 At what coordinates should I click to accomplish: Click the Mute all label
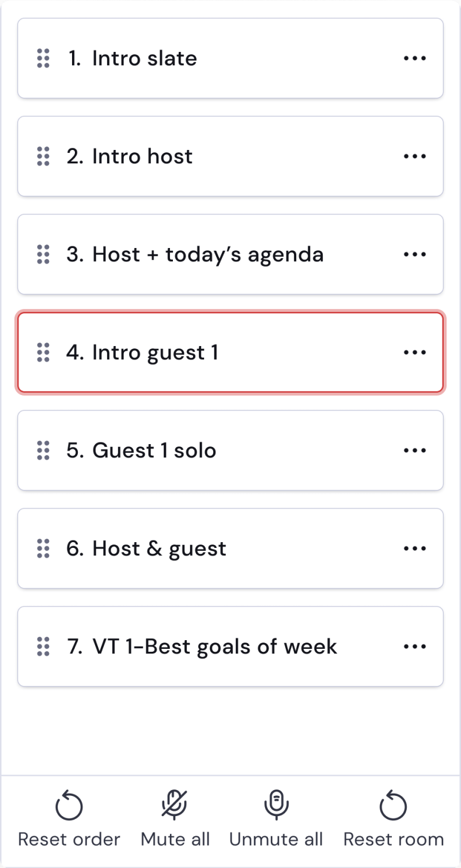[175, 839]
